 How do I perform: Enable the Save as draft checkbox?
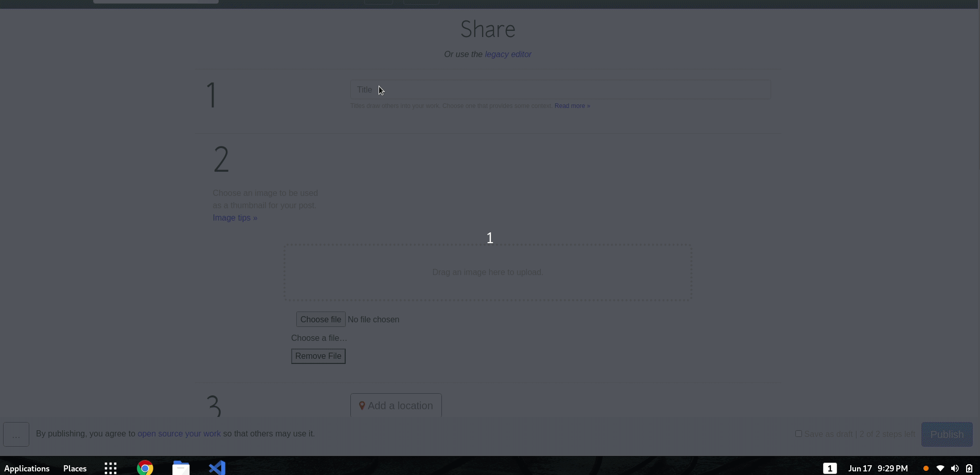[798, 434]
